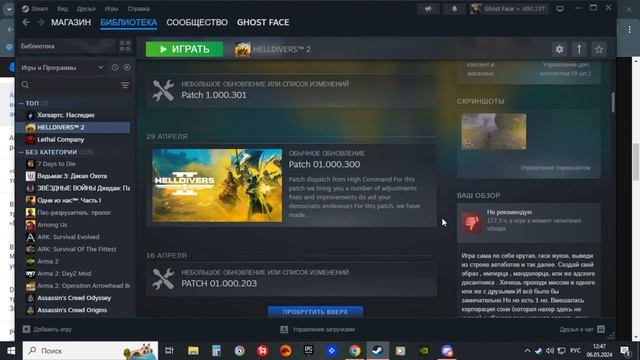Open File Explorer from the taskbar
The height and width of the screenshot is (360, 640).
[x=193, y=351]
